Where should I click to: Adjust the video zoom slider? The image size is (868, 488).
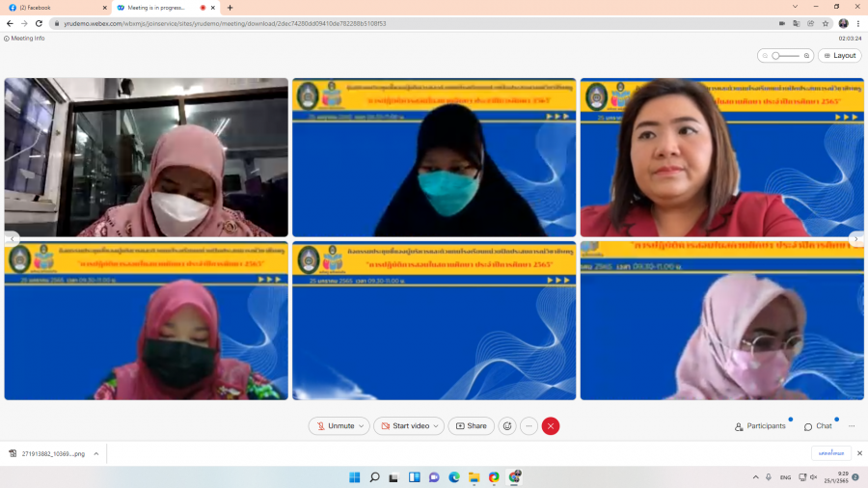[x=776, y=56]
